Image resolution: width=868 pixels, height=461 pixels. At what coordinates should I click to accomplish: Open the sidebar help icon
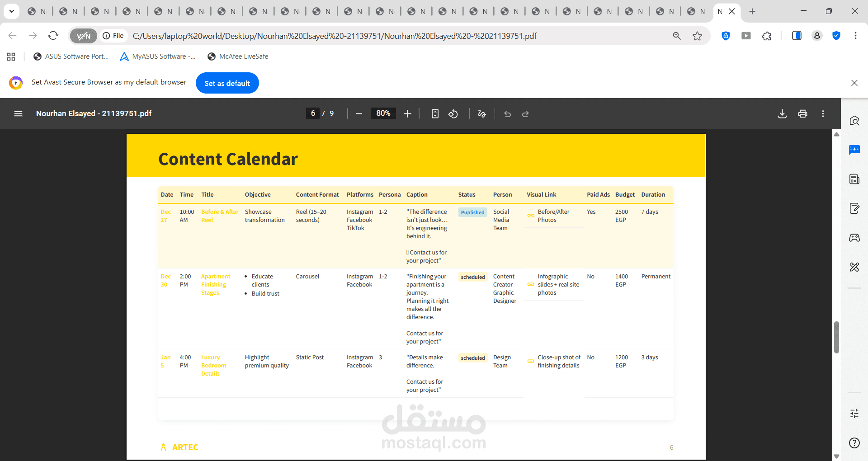[854, 443]
